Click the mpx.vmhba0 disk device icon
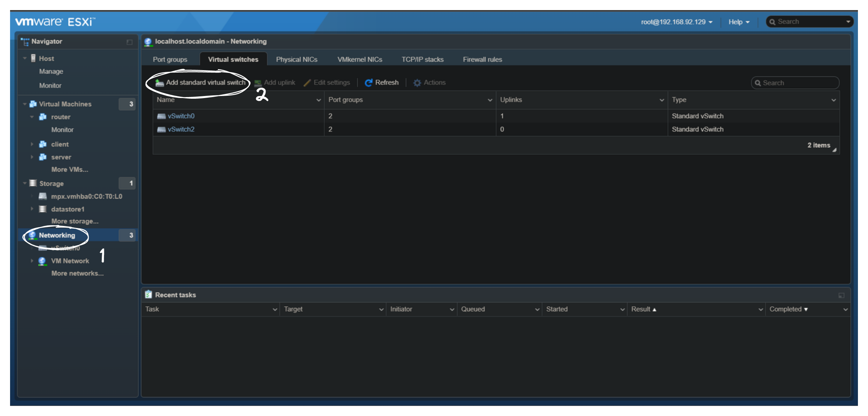 click(43, 196)
